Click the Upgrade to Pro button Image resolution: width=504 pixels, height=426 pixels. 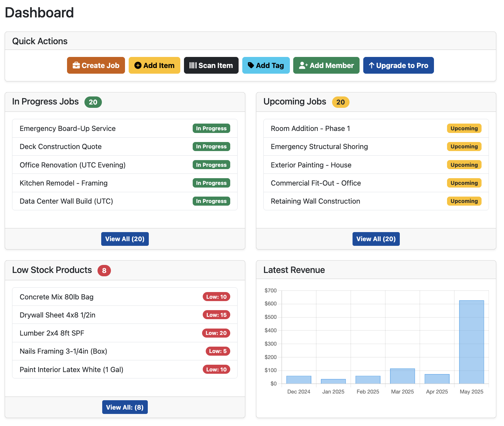pyautogui.click(x=398, y=65)
